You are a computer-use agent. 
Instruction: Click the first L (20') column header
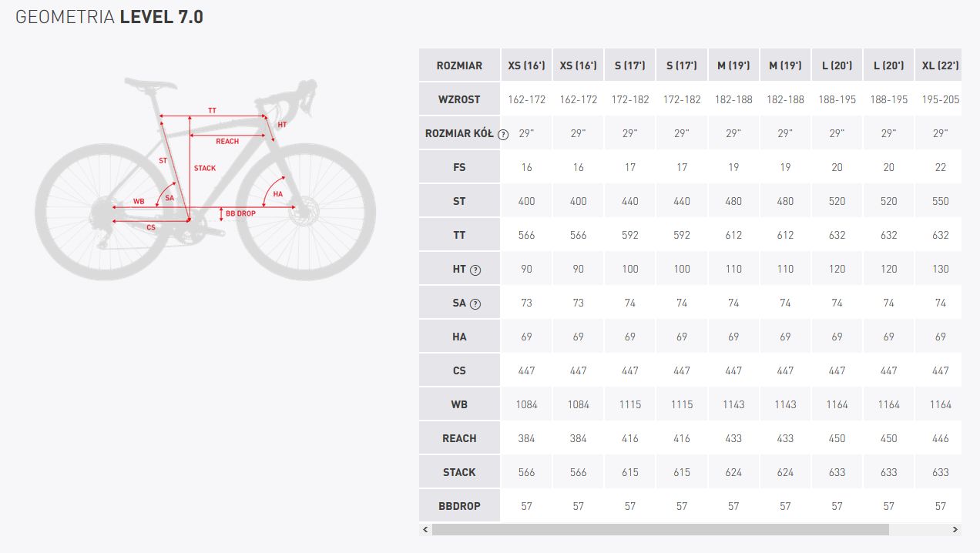pos(837,65)
